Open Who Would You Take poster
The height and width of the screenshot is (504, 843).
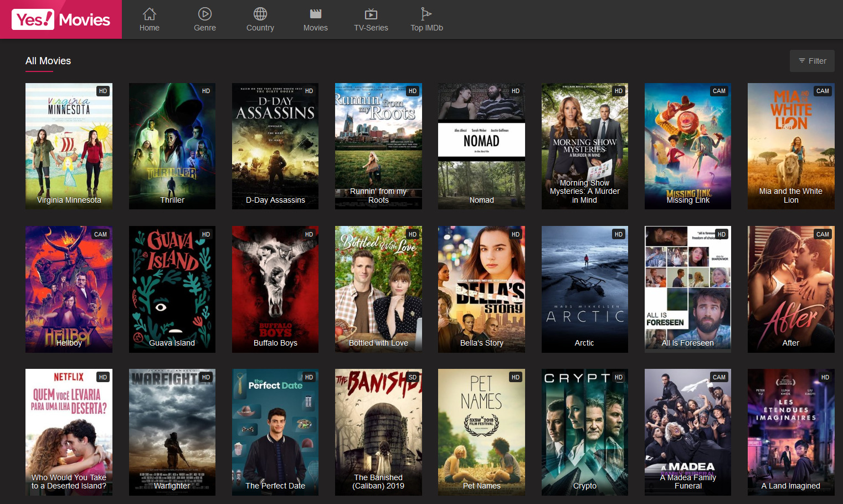point(69,432)
